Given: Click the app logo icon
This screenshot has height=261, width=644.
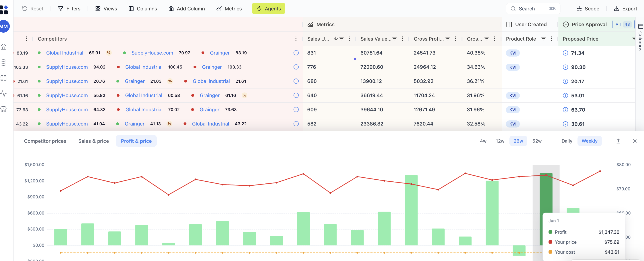Looking at the screenshot, I should (x=4, y=10).
